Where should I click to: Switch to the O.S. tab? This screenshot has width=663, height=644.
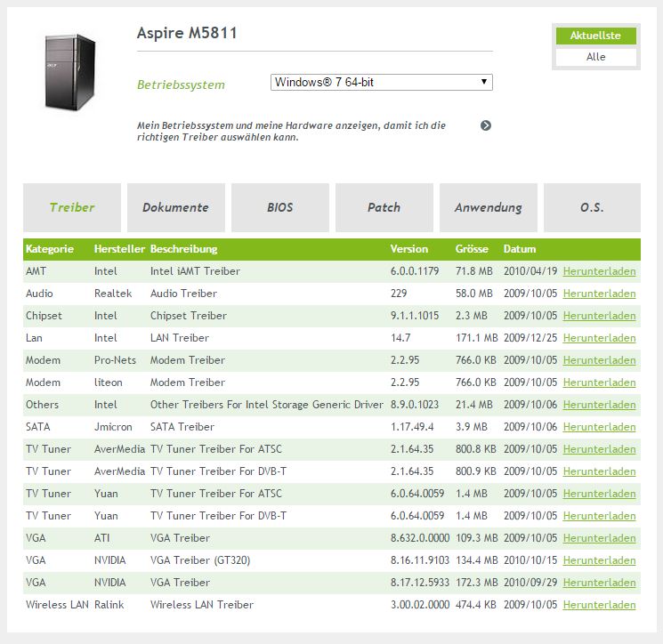tap(592, 207)
